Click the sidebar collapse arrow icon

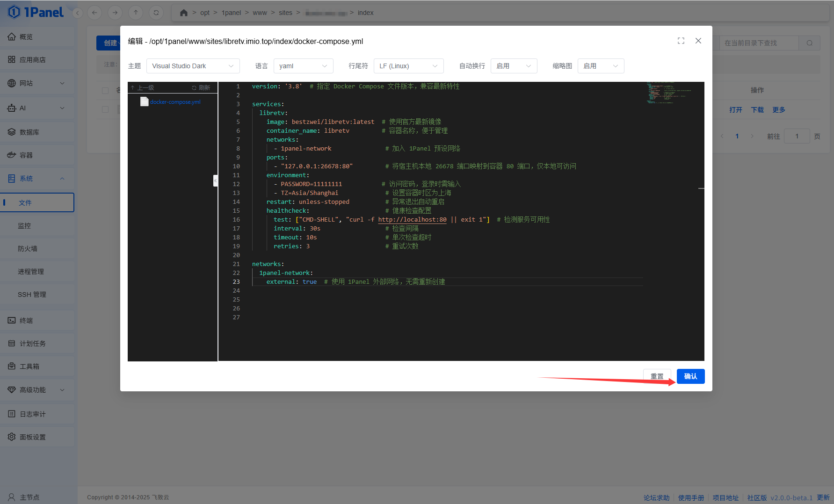click(x=78, y=13)
